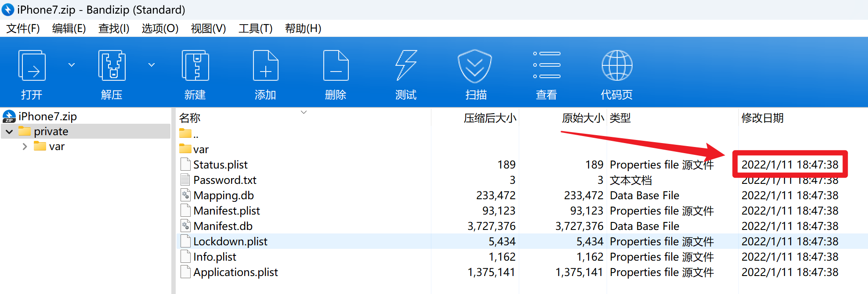Image resolution: width=868 pixels, height=294 pixels.
Task: Click the Lockdown.plist file name
Action: click(x=230, y=241)
